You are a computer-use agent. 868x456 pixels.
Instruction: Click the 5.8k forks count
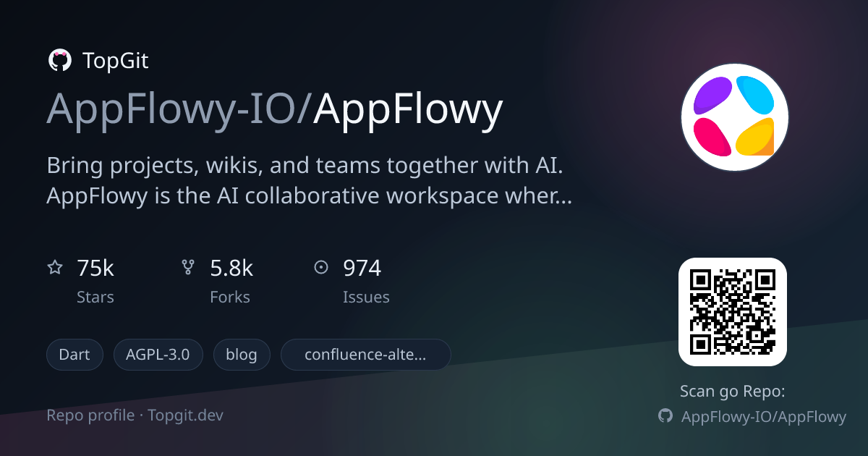point(231,269)
